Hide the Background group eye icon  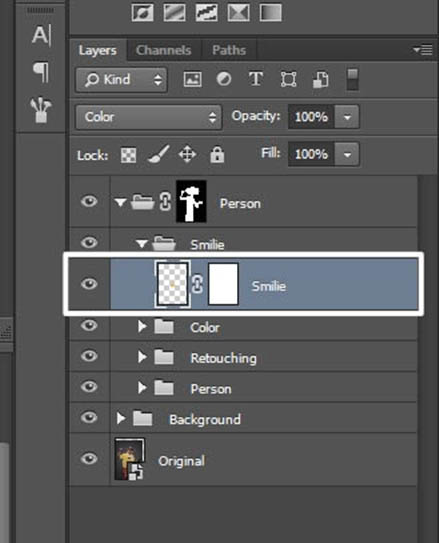point(89,417)
